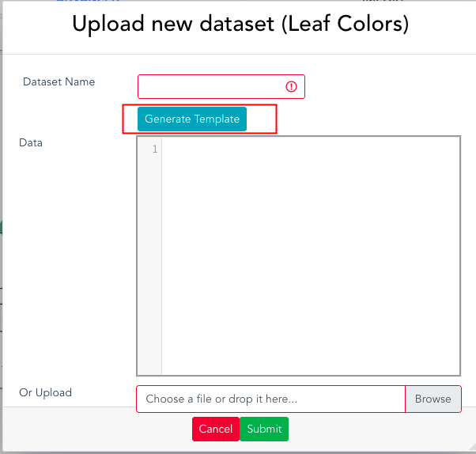This screenshot has width=476, height=454.
Task: Click inside the Data code editor
Action: point(311,256)
